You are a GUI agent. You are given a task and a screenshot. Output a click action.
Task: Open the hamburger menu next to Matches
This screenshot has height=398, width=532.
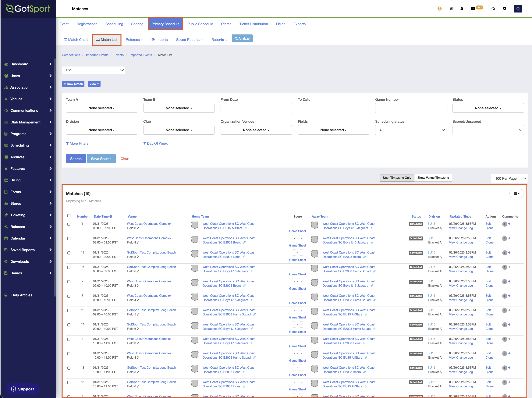64,9
